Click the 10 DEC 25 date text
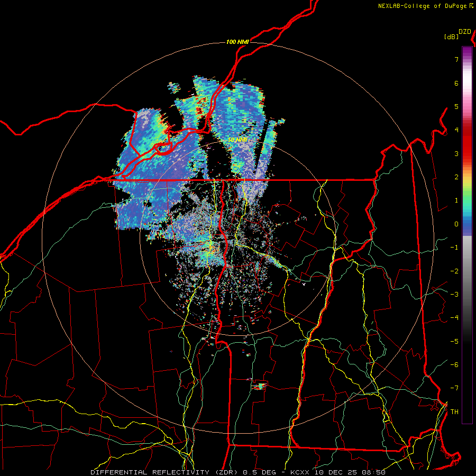Image resolution: width=476 pixels, height=476 pixels. pos(337,472)
